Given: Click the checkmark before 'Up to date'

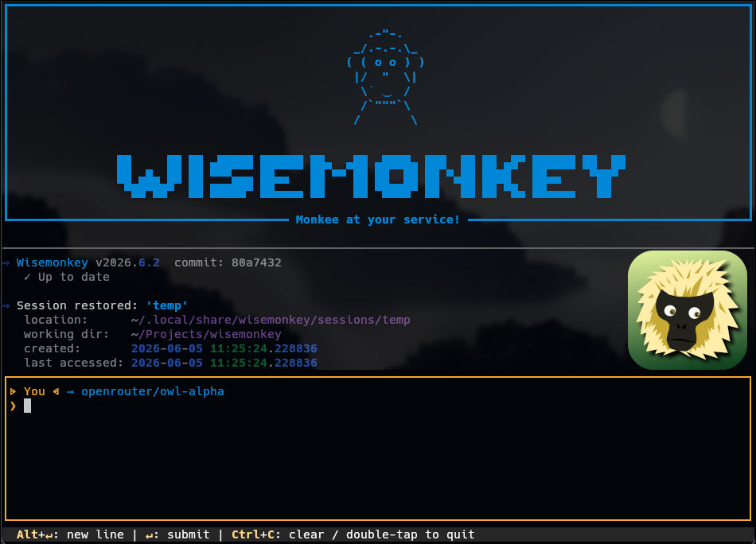Looking at the screenshot, I should pos(28,277).
